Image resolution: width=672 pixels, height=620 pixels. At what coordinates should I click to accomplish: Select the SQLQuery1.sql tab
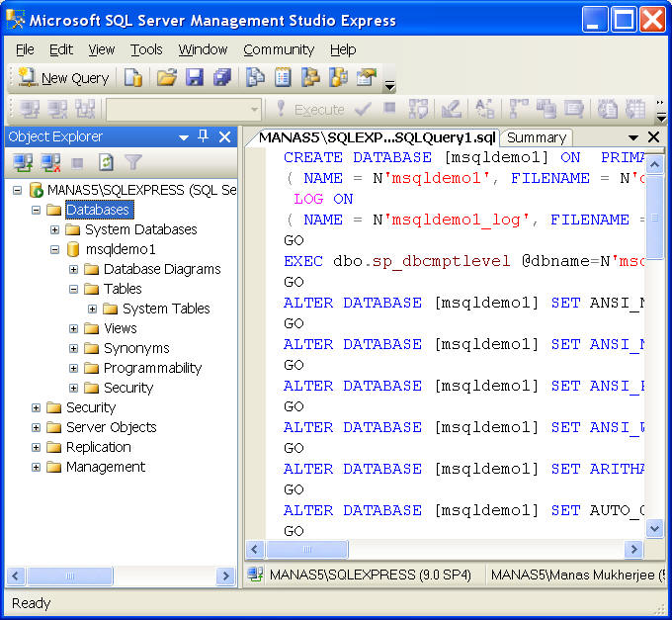(x=378, y=137)
